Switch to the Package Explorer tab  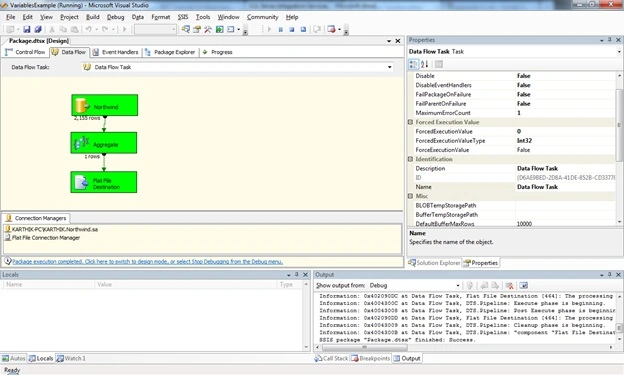[x=170, y=52]
